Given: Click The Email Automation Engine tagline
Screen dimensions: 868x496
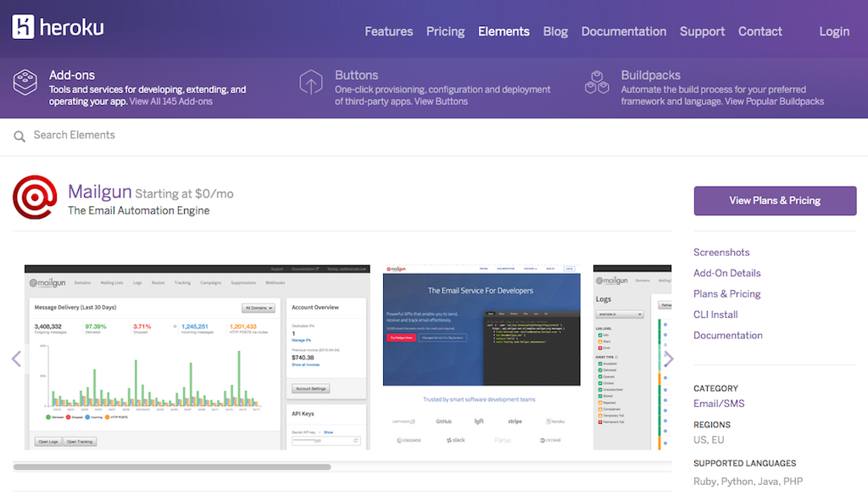Looking at the screenshot, I should click(138, 210).
